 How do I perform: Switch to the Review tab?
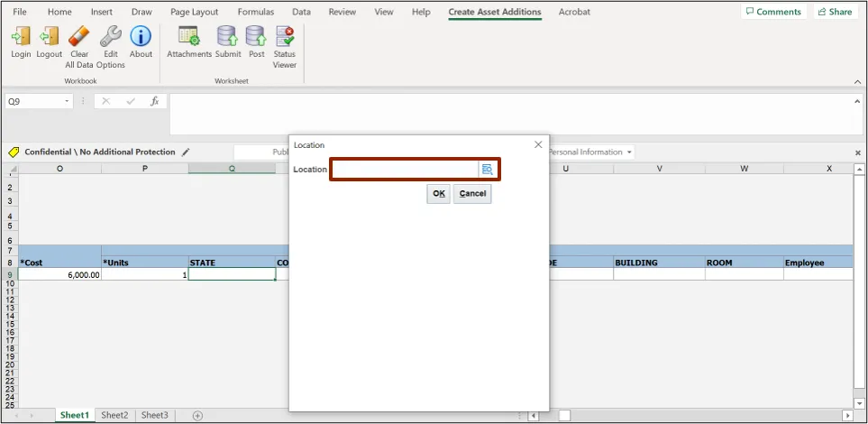[343, 12]
